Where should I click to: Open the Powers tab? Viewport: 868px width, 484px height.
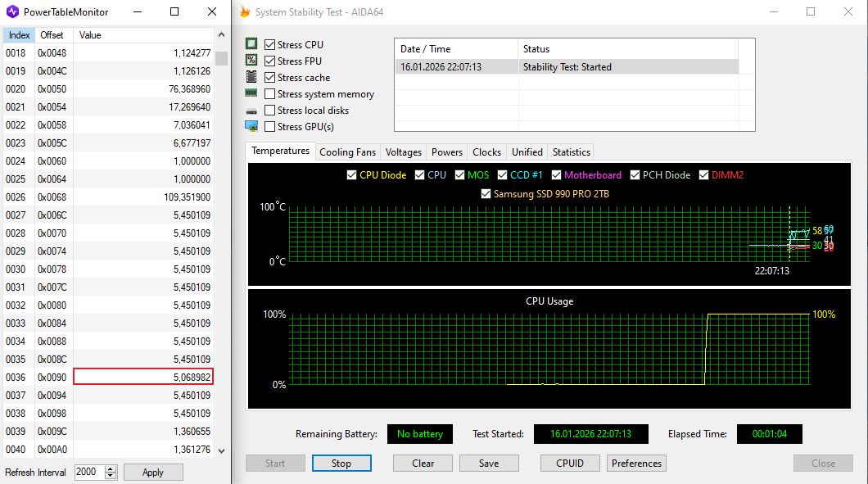tap(447, 152)
